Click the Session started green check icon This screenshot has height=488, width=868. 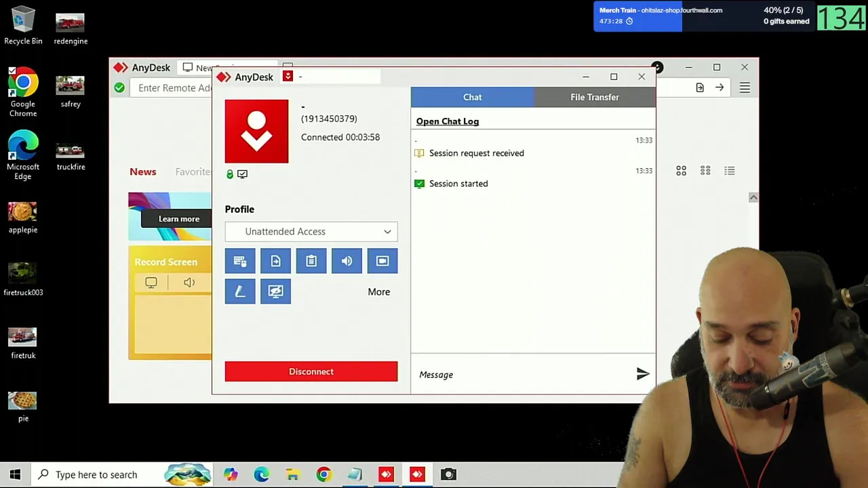tap(419, 184)
